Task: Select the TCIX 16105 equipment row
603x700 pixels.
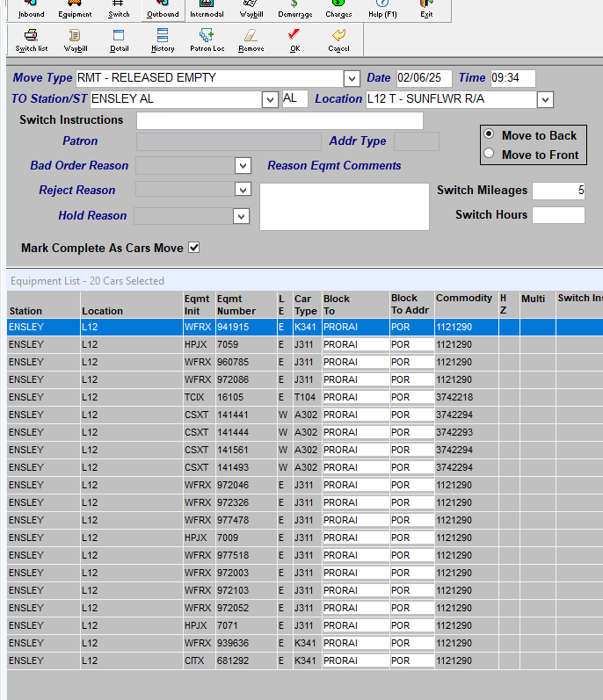Action: pos(305,397)
